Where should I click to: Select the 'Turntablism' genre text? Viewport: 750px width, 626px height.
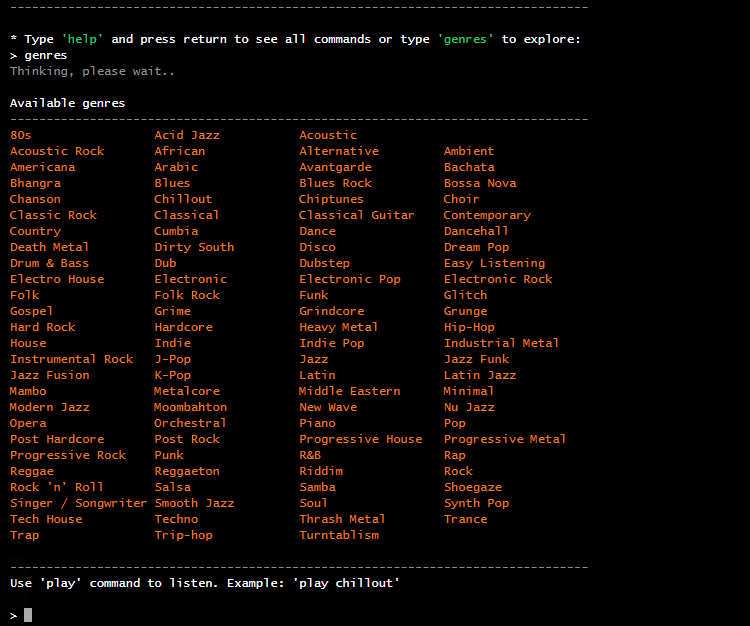(x=339, y=535)
